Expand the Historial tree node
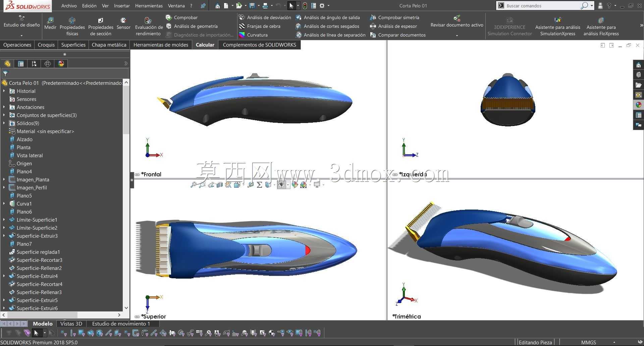Image resolution: width=644 pixels, height=346 pixels. pyautogui.click(x=4, y=91)
